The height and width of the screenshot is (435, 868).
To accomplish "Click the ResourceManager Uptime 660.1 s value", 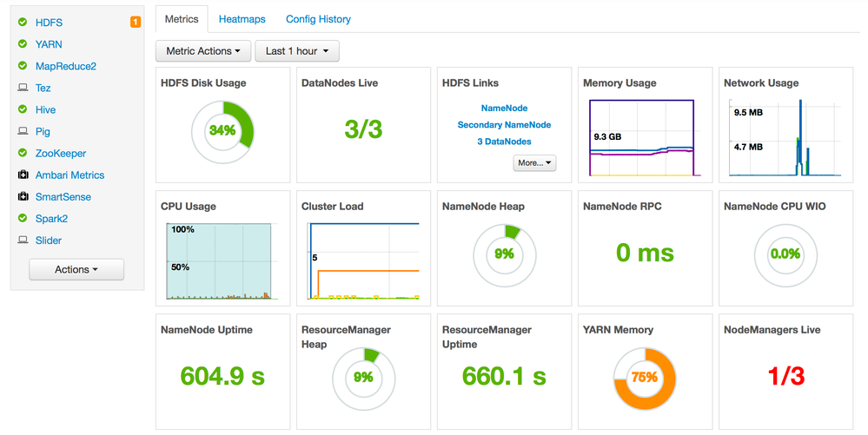I will (504, 376).
